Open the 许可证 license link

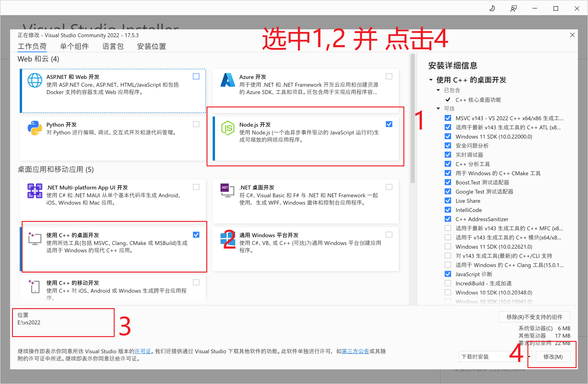(143, 351)
